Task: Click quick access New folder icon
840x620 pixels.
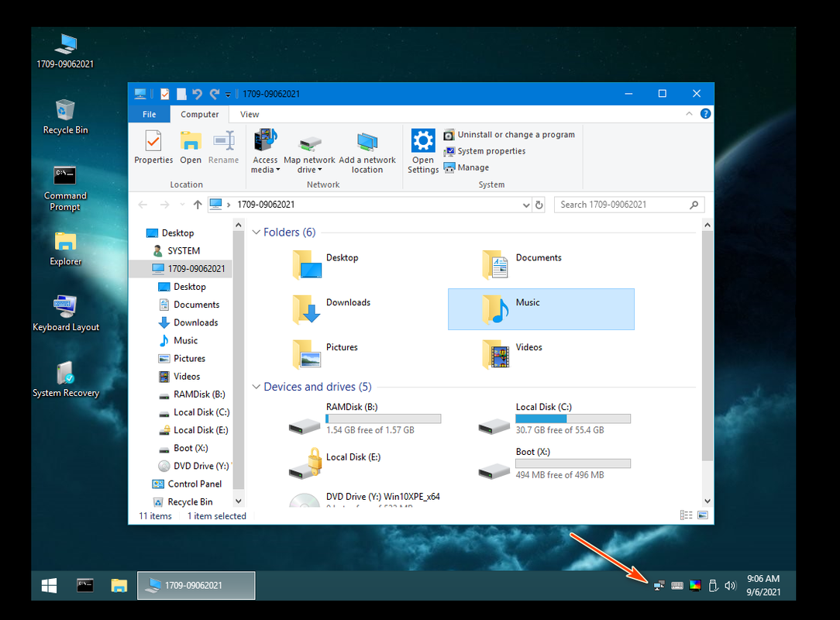Action: 181,95
